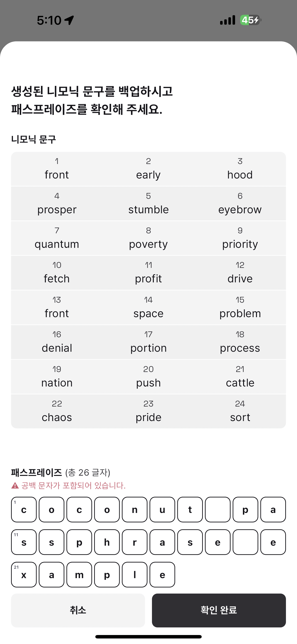Tap the cellular signal bars icon
297x644 pixels.
227,20
